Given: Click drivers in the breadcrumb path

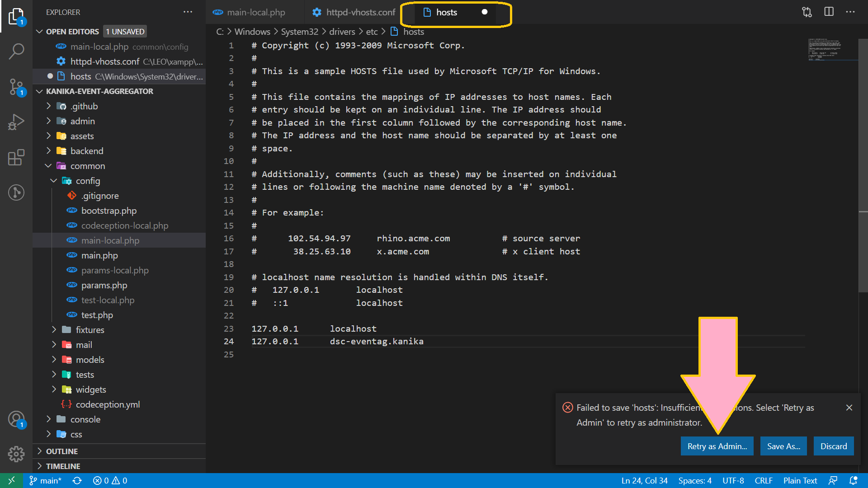Looking at the screenshot, I should [342, 32].
